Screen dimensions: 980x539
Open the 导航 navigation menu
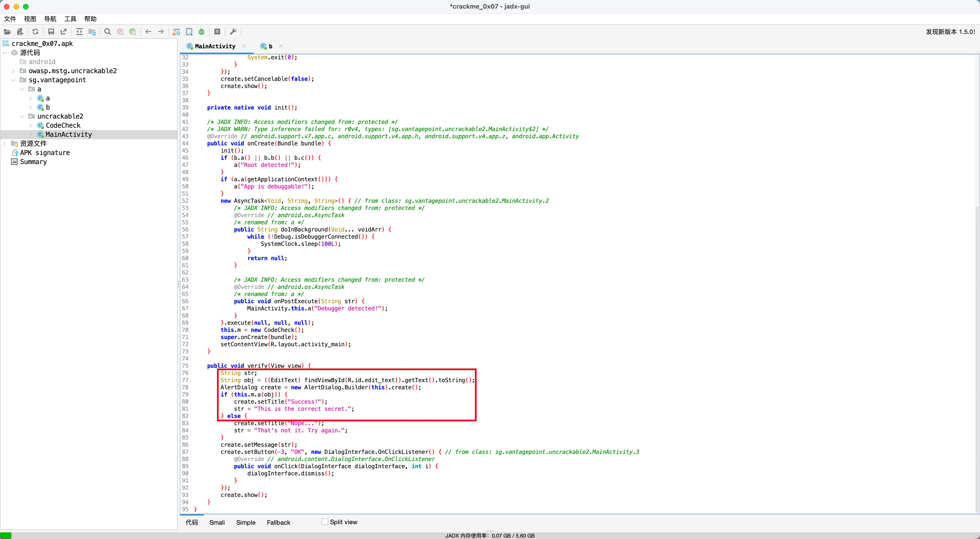click(50, 19)
